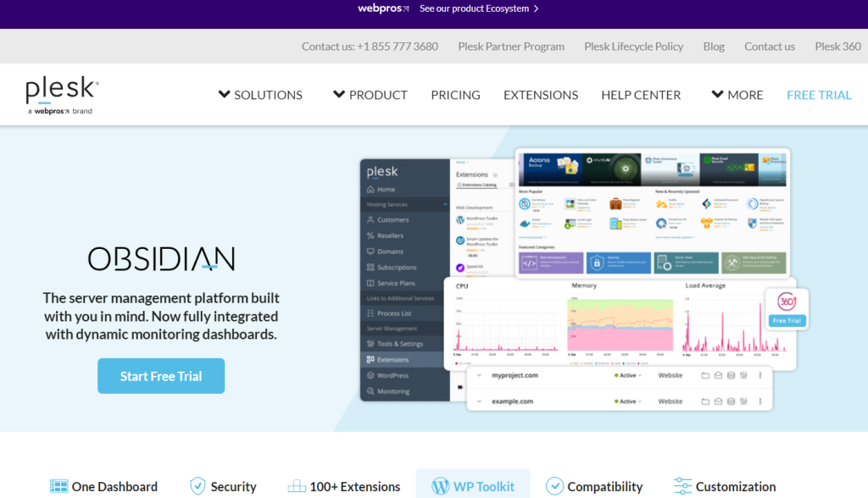Open the Active status dropdown for example.com
Viewport: 868px width, 498px height.
coord(628,401)
